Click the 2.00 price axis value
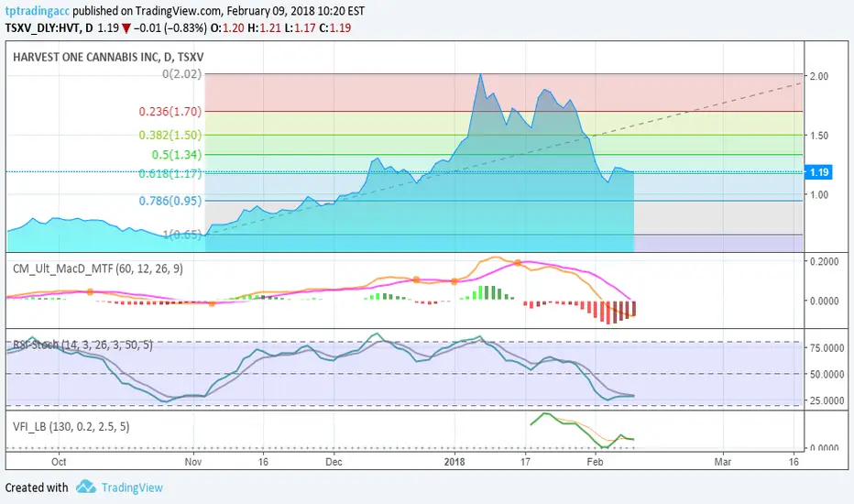Image resolution: width=854 pixels, height=504 pixels. (819, 76)
